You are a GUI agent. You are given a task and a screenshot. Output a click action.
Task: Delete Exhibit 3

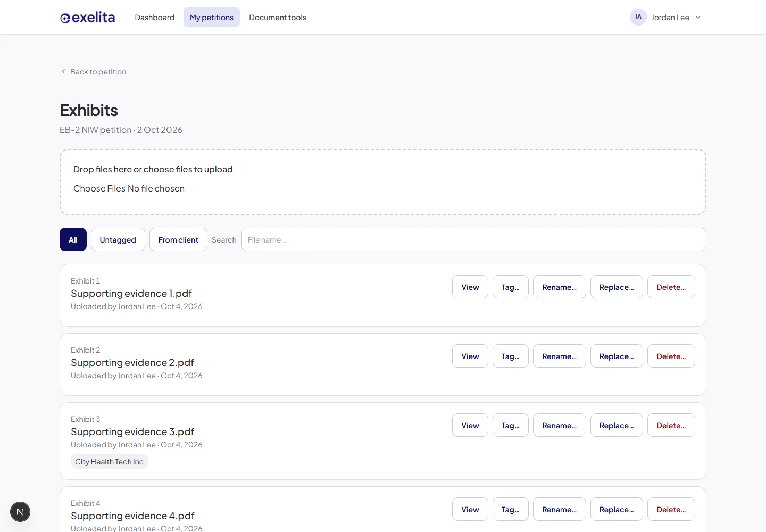[x=671, y=425]
